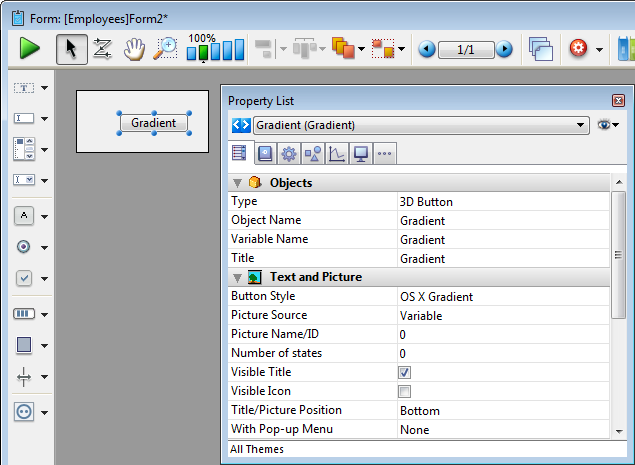This screenshot has width=635, height=465.
Task: Run the form with the green play button
Action: coord(30,49)
